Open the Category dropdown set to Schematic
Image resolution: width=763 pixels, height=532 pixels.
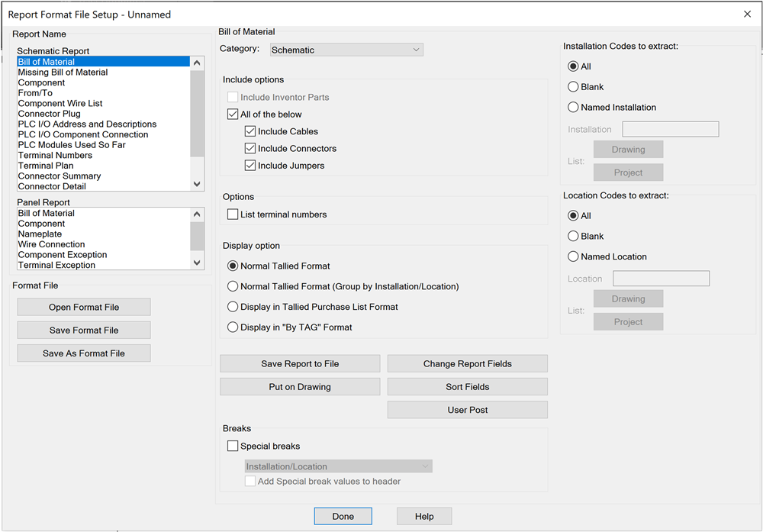click(x=346, y=50)
